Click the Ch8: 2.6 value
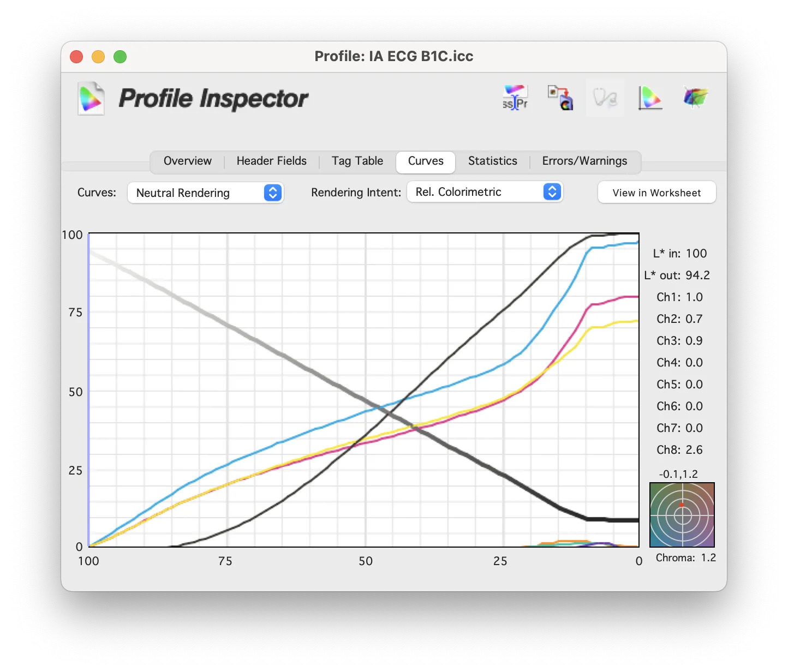The image size is (788, 672). pyautogui.click(x=679, y=450)
